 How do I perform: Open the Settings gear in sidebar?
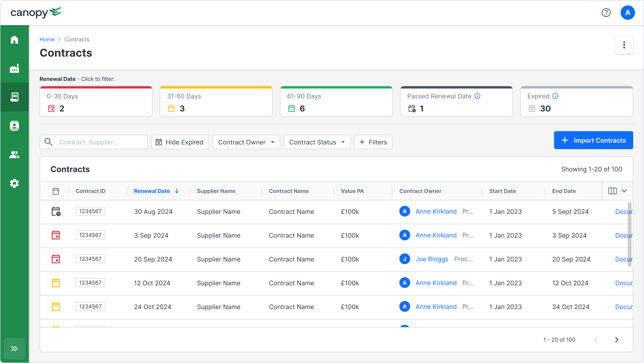click(14, 183)
